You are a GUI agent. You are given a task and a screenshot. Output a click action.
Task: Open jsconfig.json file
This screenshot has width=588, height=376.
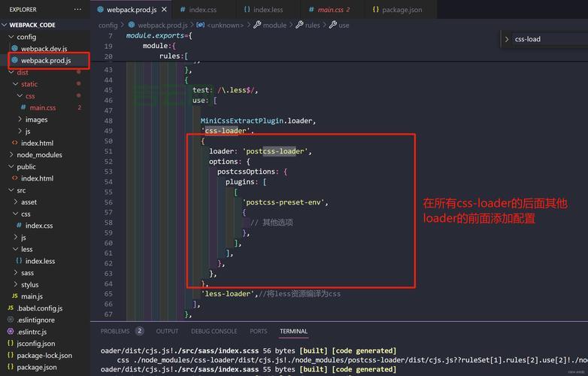35,344
